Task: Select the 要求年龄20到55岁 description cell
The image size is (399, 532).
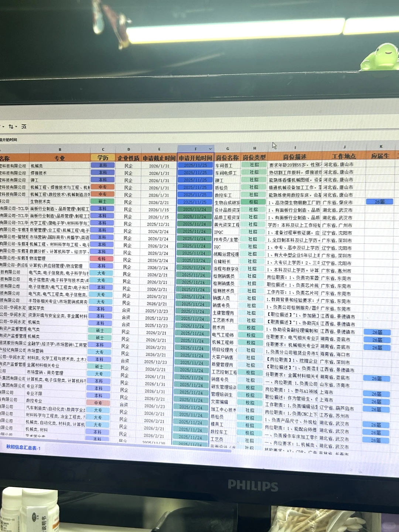Action: pyautogui.click(x=295, y=165)
